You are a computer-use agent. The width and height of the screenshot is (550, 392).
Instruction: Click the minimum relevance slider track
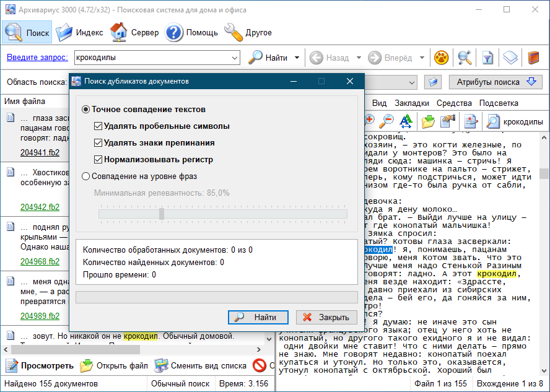[223, 214]
